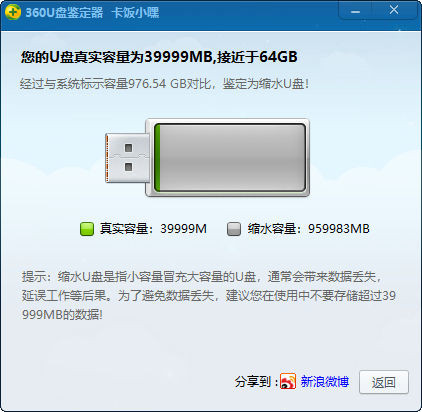Click the Sina Weibo share icon
This screenshot has width=422, height=412.
[x=288, y=381]
